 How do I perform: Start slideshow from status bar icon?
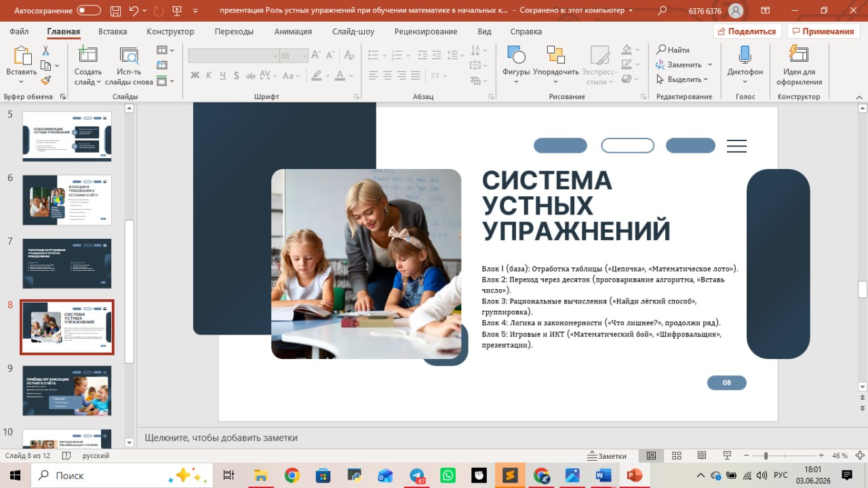pos(726,455)
